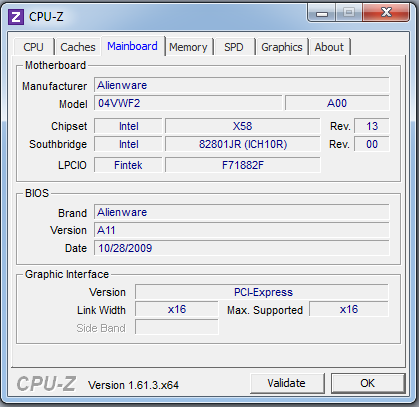
Task: Click the BIOS Version field A11
Action: 242,230
